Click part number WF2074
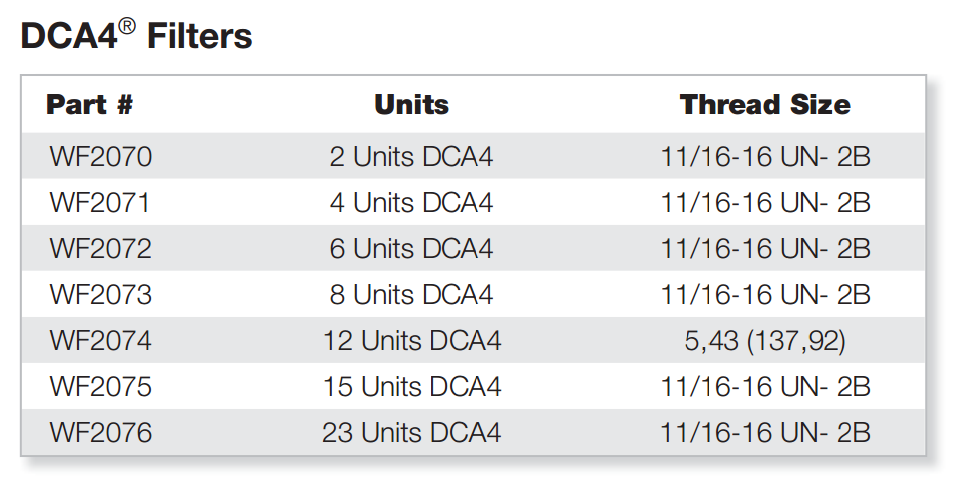 [x=101, y=340]
